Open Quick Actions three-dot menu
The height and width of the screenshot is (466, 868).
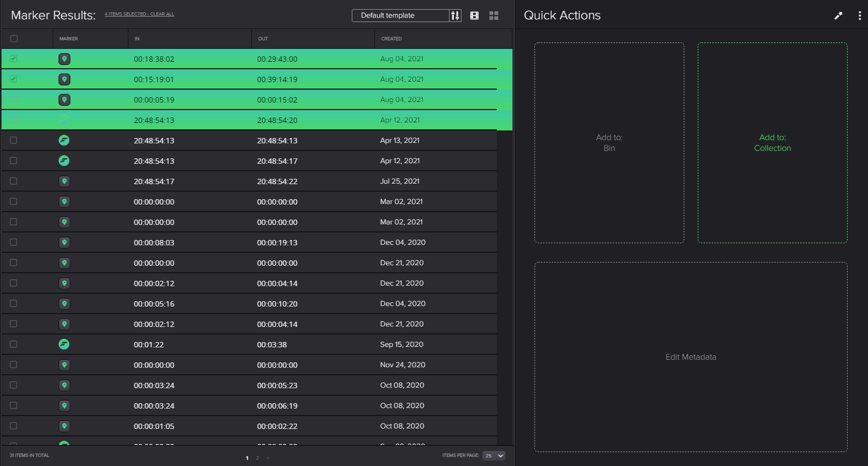coord(859,16)
